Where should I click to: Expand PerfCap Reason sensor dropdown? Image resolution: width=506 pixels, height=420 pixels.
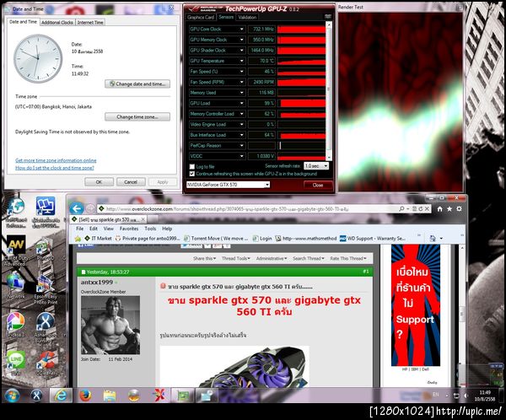pyautogui.click(x=241, y=146)
